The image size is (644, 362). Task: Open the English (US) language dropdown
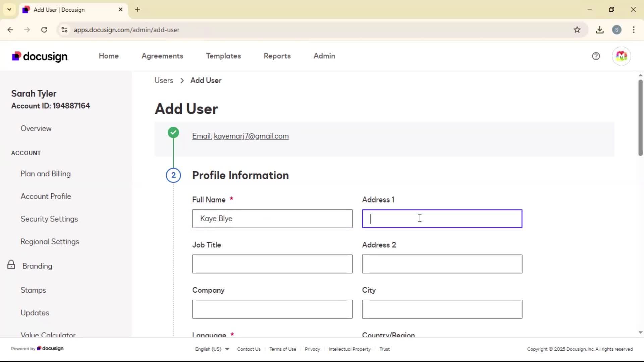pos(212,349)
